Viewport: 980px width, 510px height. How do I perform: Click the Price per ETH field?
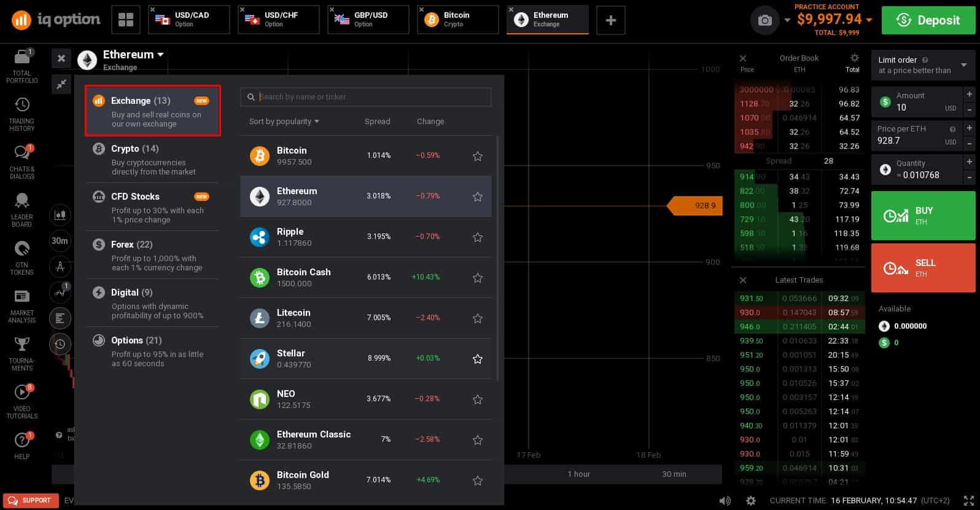[917, 135]
